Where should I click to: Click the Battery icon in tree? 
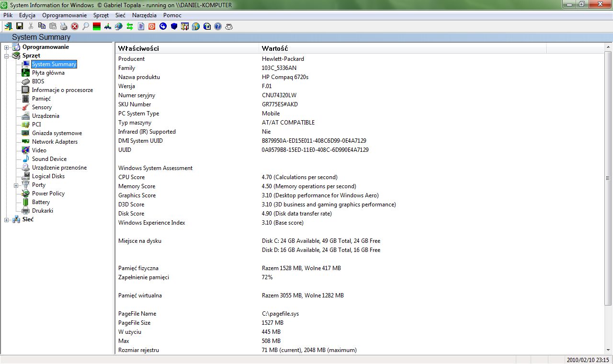click(25, 202)
